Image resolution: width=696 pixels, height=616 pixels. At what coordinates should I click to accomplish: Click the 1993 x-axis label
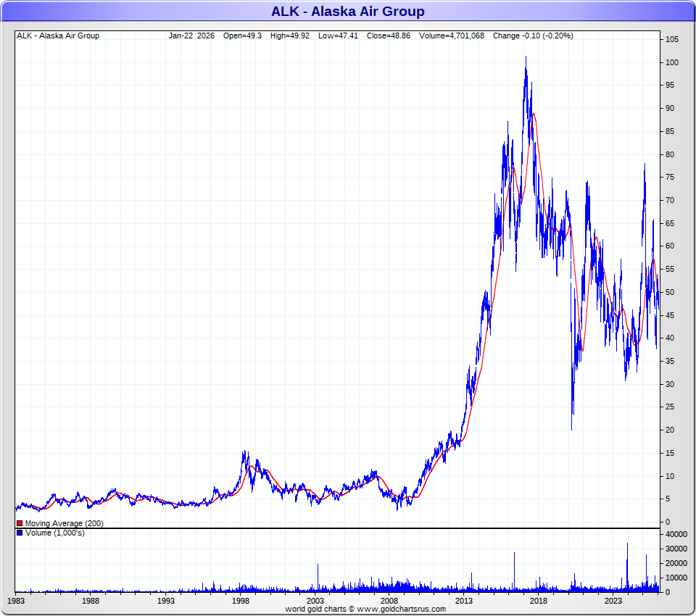[x=166, y=601]
